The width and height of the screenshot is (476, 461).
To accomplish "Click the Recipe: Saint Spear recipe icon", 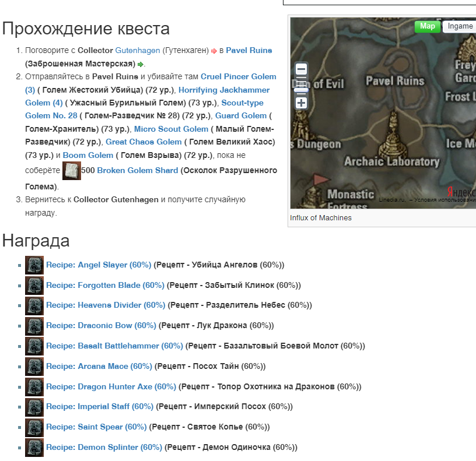I will (34, 428).
